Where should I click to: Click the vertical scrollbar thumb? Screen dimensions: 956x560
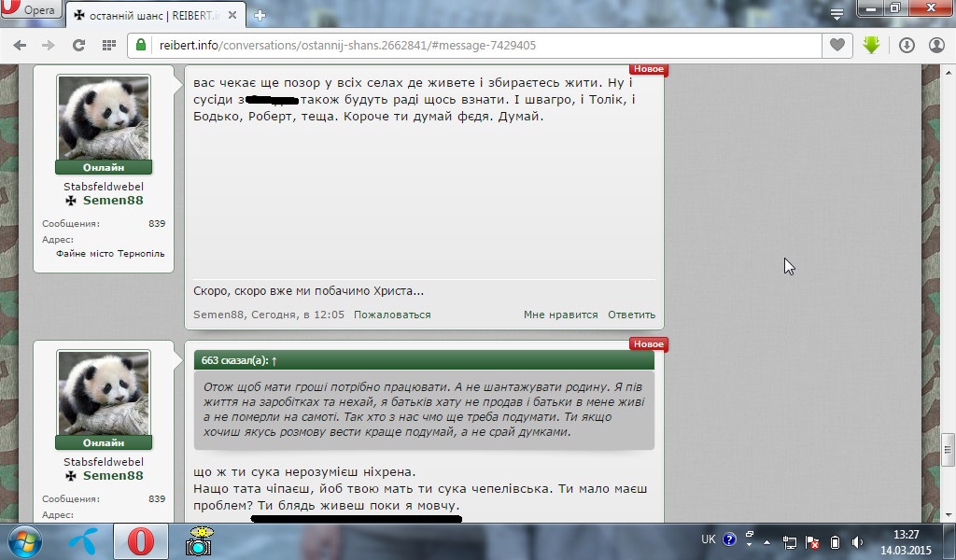click(x=947, y=450)
